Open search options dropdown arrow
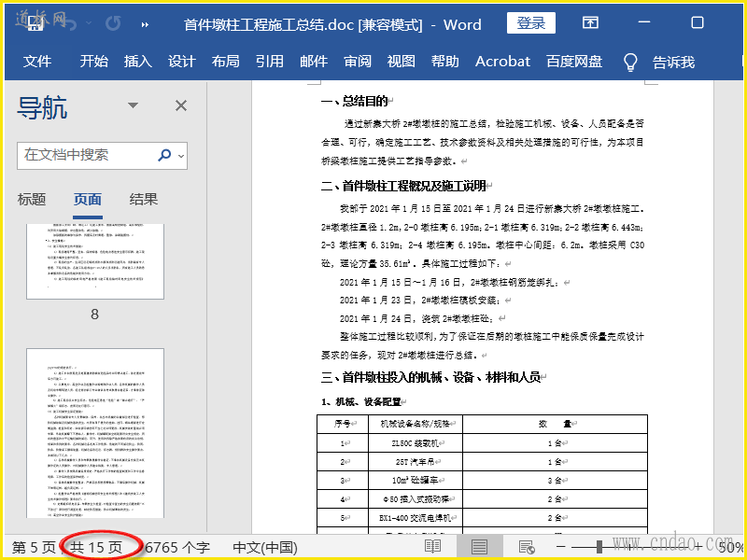747x560 pixels. [180, 155]
